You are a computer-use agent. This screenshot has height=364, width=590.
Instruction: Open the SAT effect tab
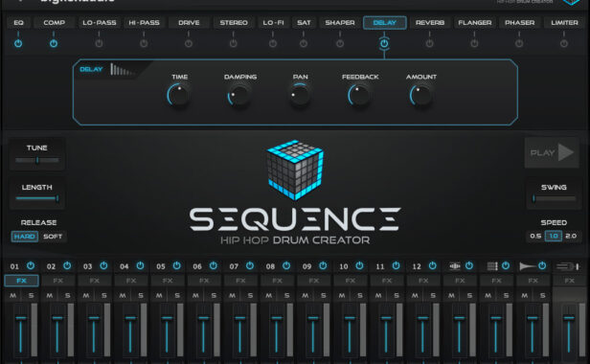304,23
